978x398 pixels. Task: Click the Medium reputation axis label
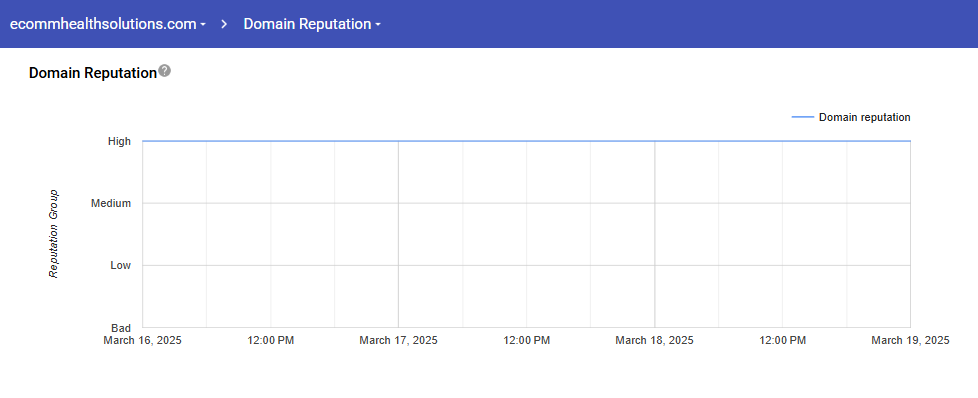[111, 203]
